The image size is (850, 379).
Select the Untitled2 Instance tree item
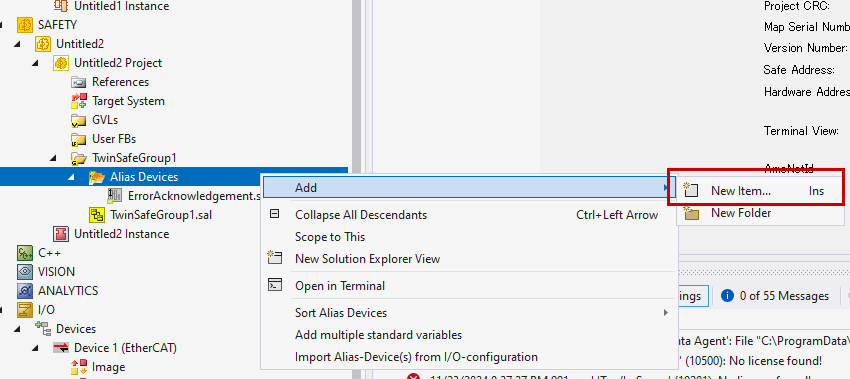point(121,234)
